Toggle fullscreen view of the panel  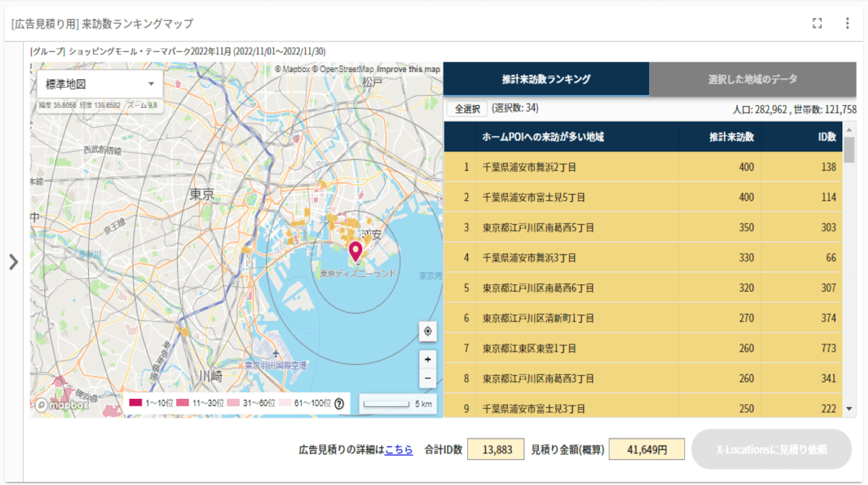coord(817,24)
